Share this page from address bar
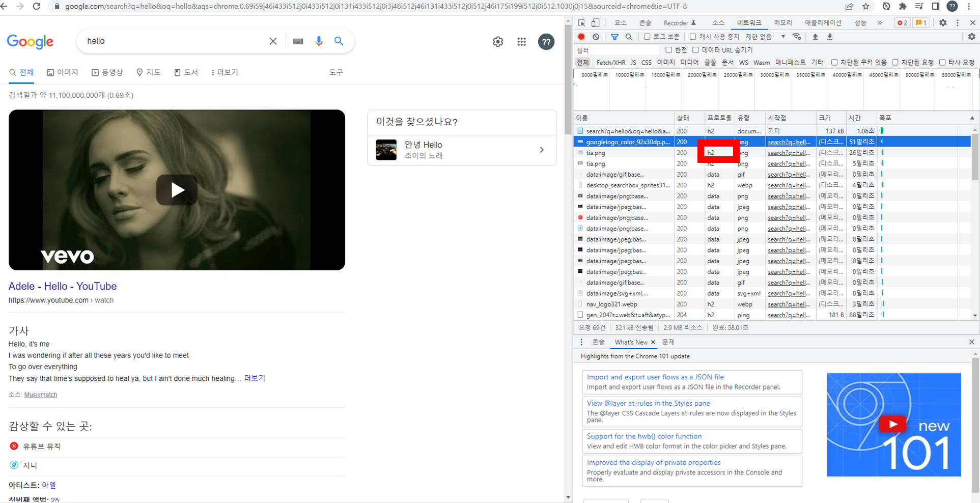The image size is (980, 503). point(849,7)
